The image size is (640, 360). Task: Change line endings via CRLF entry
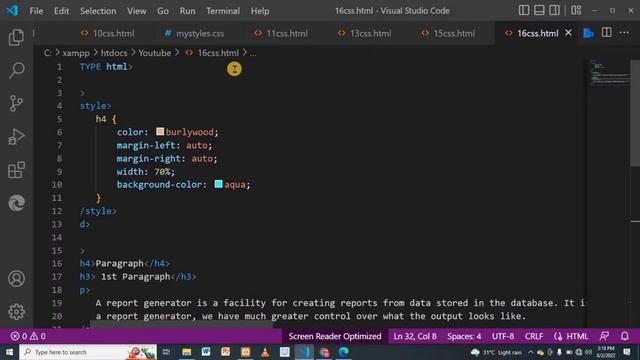(534, 336)
